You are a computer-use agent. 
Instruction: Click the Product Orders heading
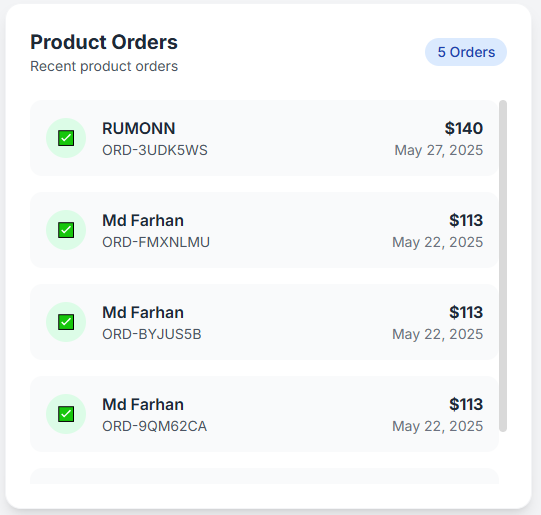point(104,42)
